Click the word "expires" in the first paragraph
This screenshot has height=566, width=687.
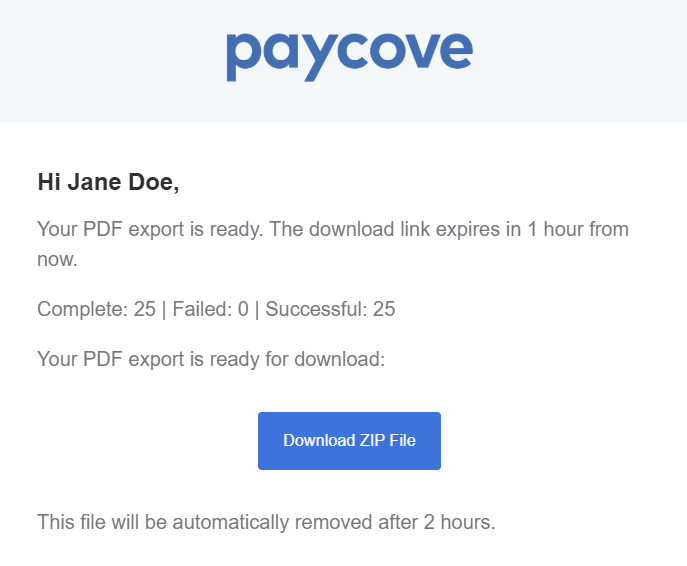(x=470, y=229)
